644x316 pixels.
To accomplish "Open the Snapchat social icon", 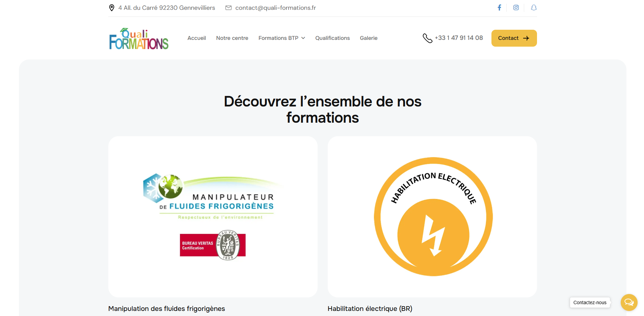I will tap(534, 7).
